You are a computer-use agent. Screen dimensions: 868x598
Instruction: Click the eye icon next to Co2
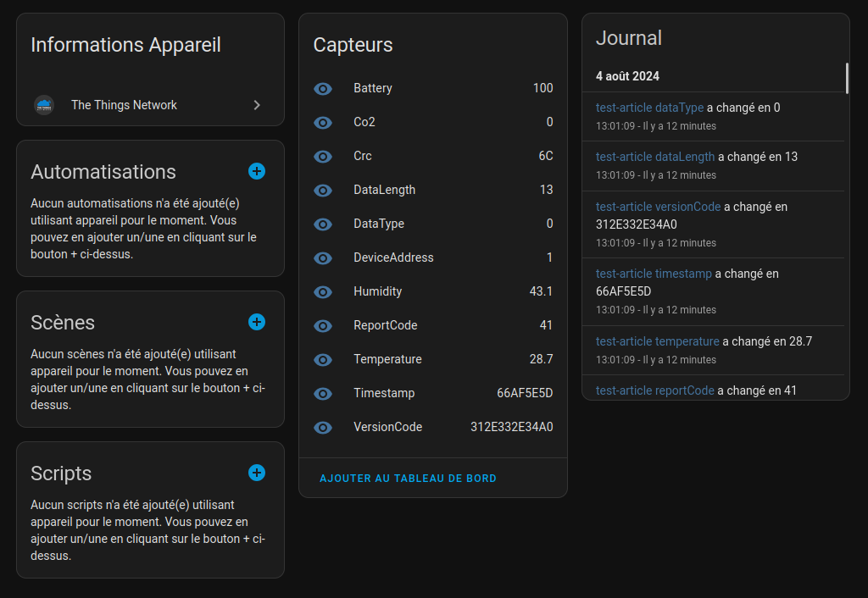(323, 122)
